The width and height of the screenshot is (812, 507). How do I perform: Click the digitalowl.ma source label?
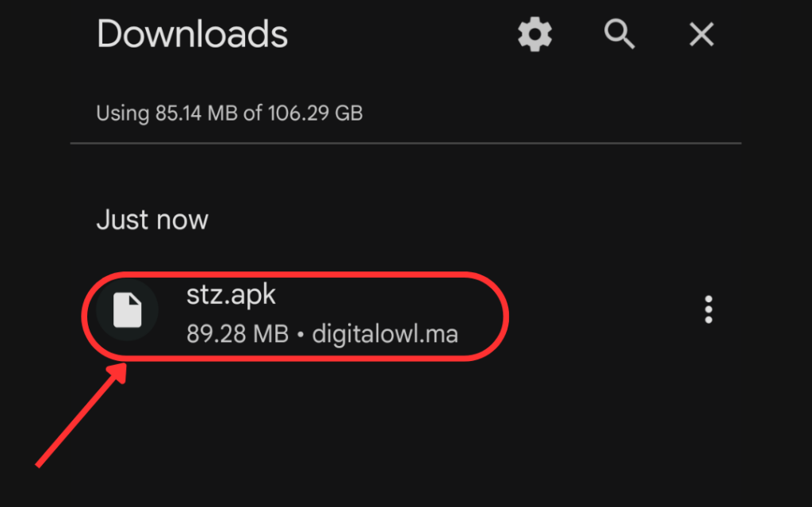pyautogui.click(x=385, y=333)
